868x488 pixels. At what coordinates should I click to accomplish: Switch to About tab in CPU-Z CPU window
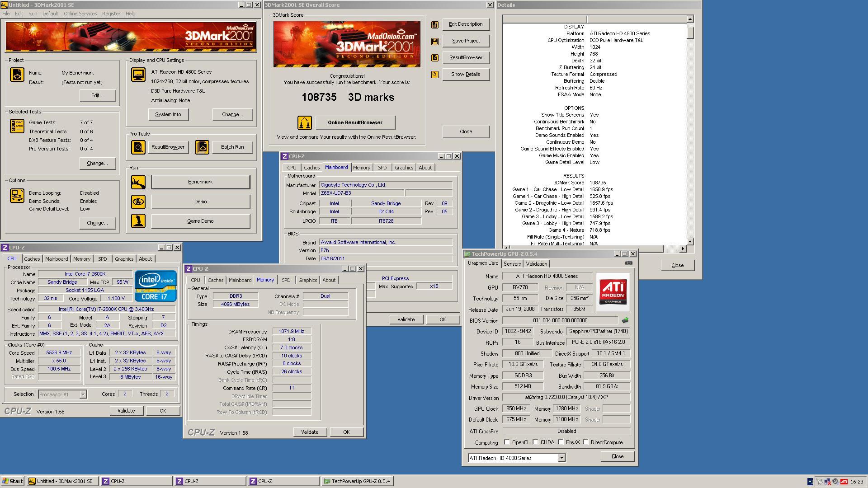(x=145, y=259)
